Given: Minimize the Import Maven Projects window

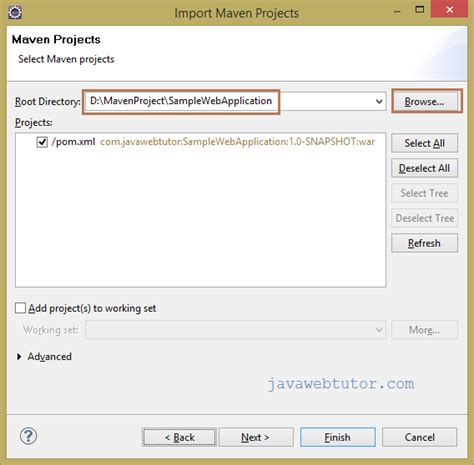Looking at the screenshot, I should [397, 12].
